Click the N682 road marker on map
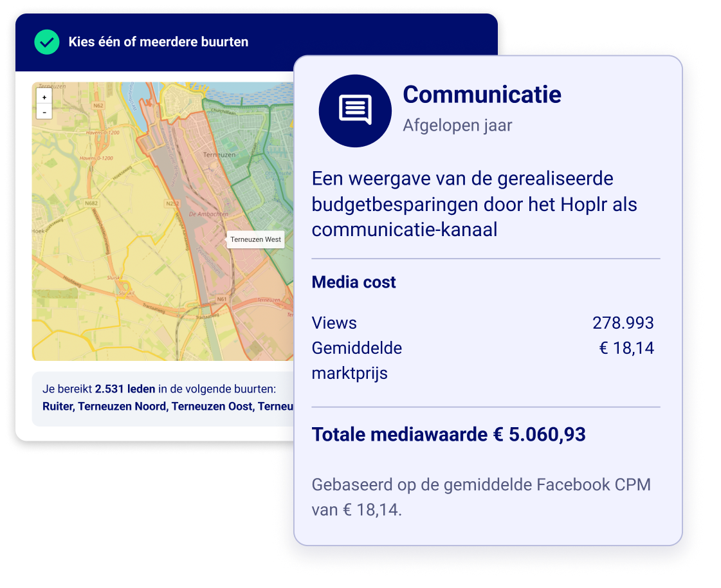The image size is (721, 588). (90, 204)
